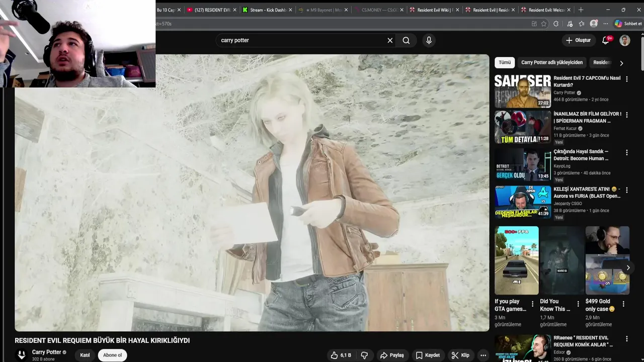The image size is (644, 362).
Task: Open KayıpLog channel link
Action: pos(562,166)
